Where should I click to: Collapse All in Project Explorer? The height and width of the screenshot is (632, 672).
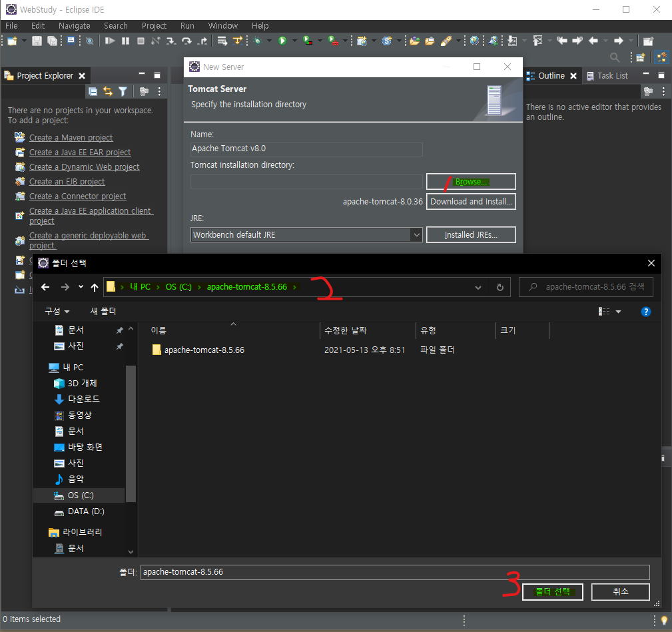(93, 91)
